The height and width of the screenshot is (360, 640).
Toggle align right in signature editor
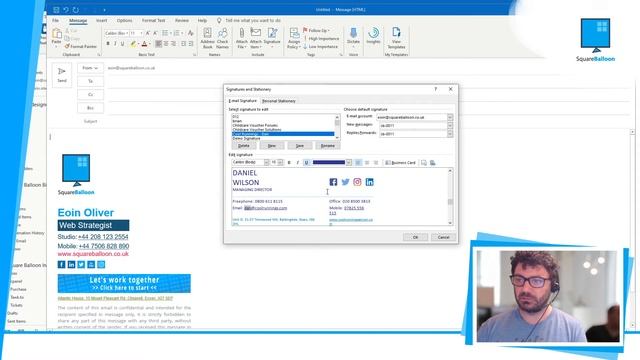(x=376, y=162)
